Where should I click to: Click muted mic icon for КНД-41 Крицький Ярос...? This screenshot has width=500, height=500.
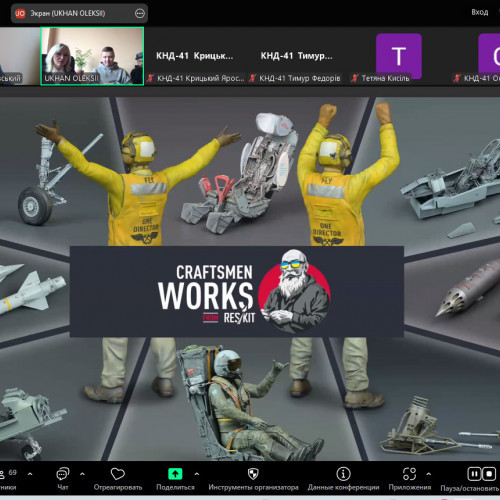coord(151,78)
